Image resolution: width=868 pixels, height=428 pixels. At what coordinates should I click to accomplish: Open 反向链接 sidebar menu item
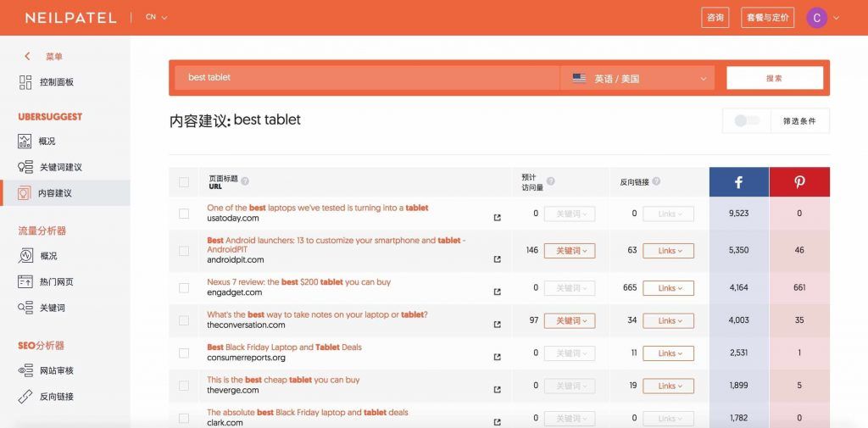click(x=57, y=397)
